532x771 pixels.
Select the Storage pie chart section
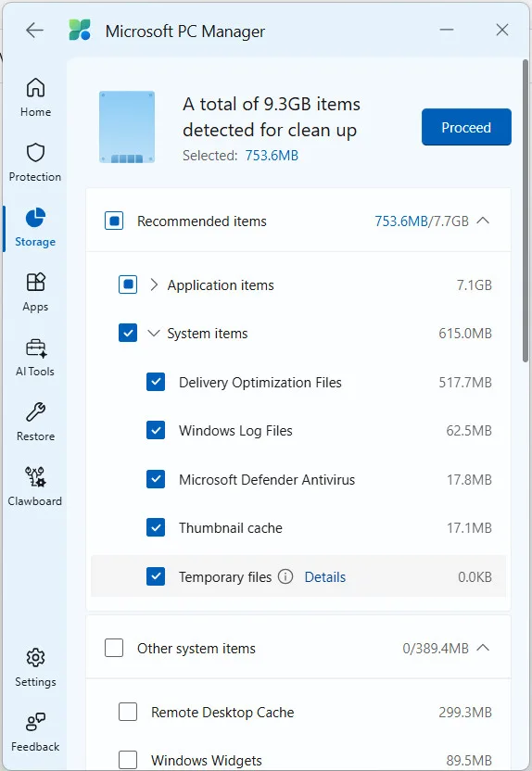[35, 227]
